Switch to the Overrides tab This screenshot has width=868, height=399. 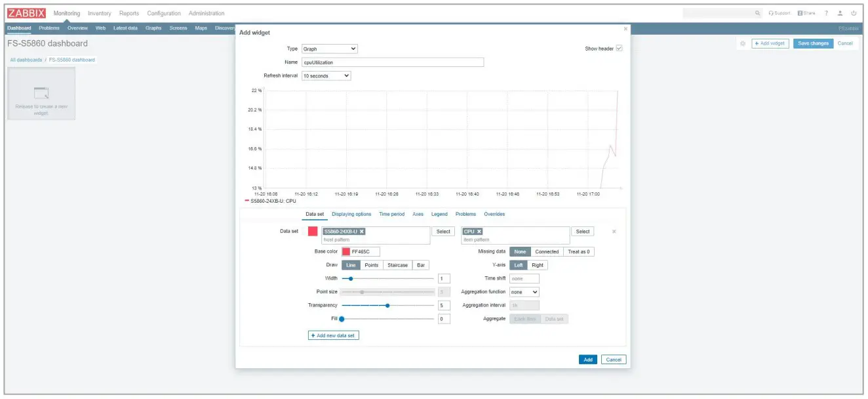coord(494,214)
